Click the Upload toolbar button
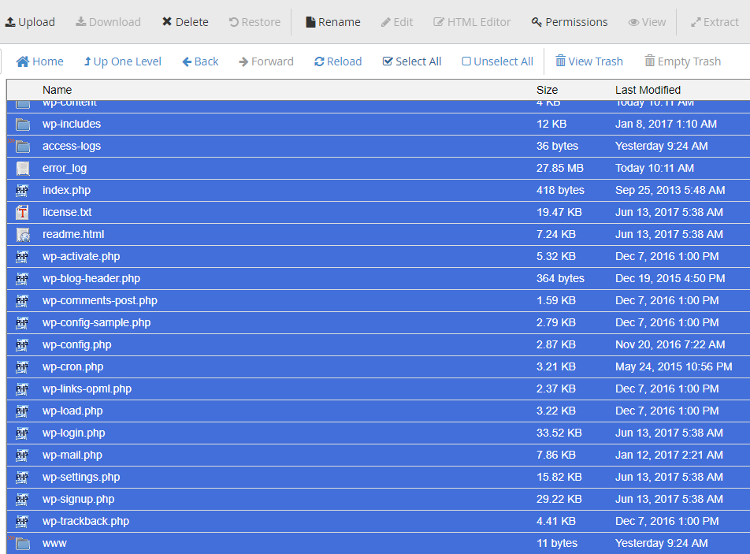 [30, 22]
